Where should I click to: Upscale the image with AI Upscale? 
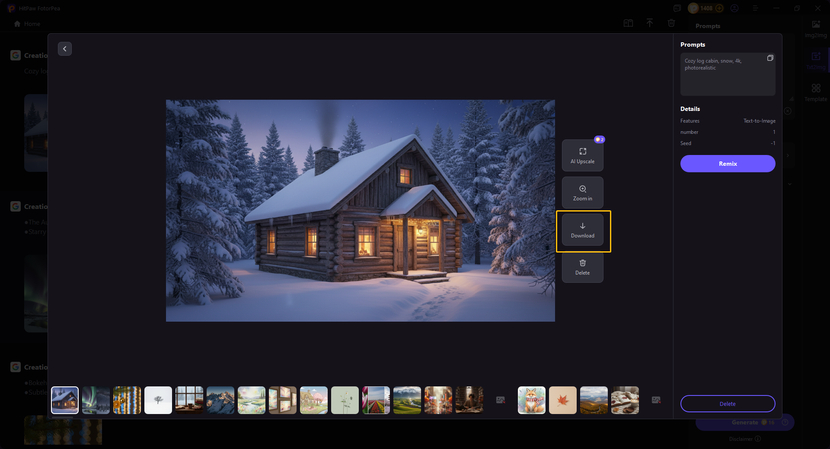coord(582,155)
